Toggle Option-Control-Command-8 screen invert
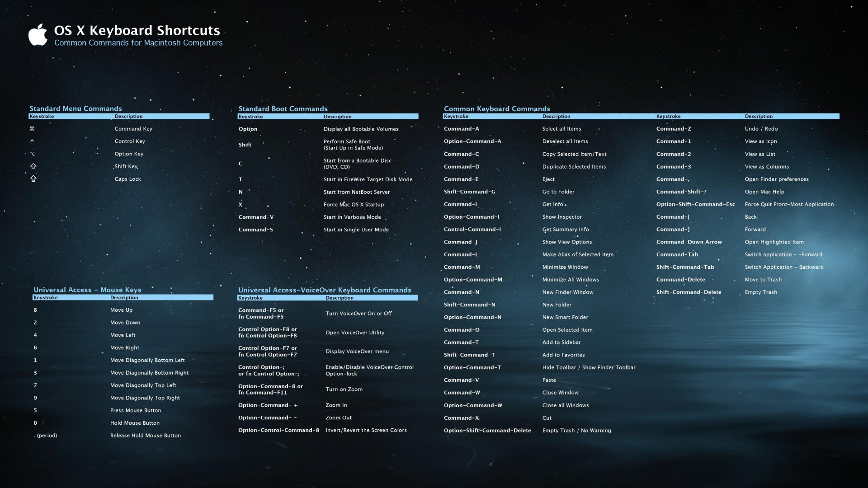This screenshot has height=488, width=868. (x=278, y=430)
